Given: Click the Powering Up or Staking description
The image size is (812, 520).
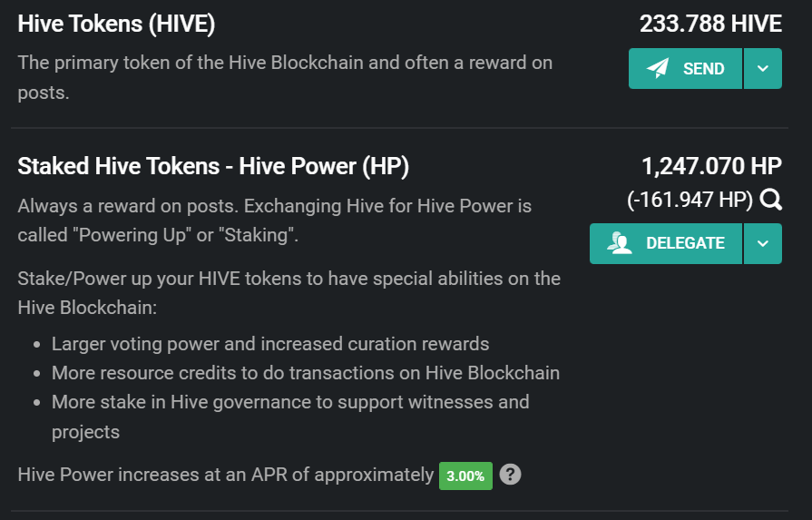Looking at the screenshot, I should click(x=275, y=221).
